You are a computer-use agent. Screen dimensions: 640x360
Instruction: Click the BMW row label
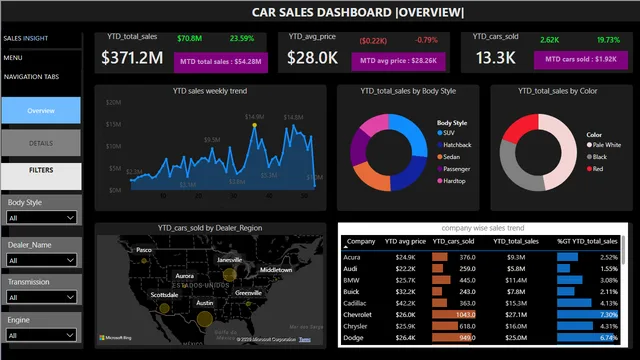tap(351, 280)
